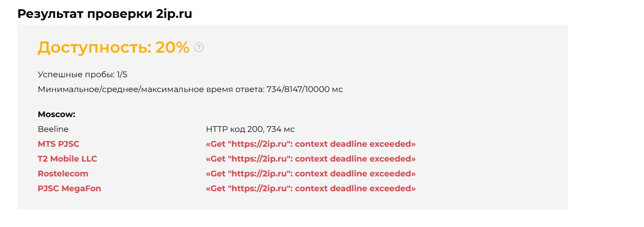Screen dimensions: 644x227
Task: Select '2ip.ru' in the page heading
Action: click(175, 14)
